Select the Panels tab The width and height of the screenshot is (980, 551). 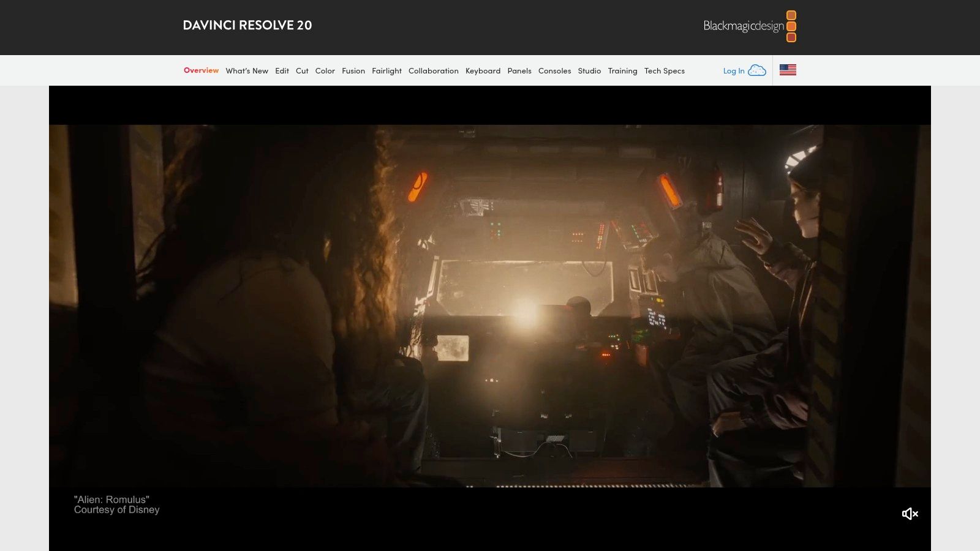[519, 71]
